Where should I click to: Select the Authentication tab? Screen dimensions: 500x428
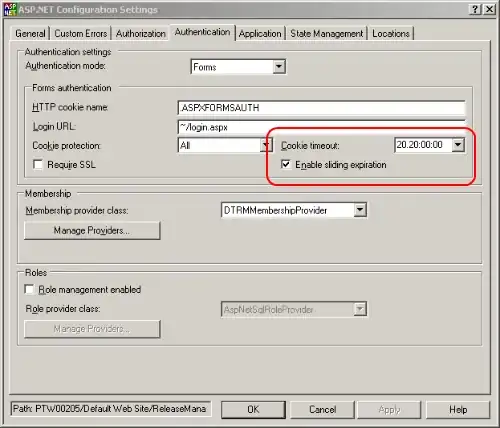(202, 32)
